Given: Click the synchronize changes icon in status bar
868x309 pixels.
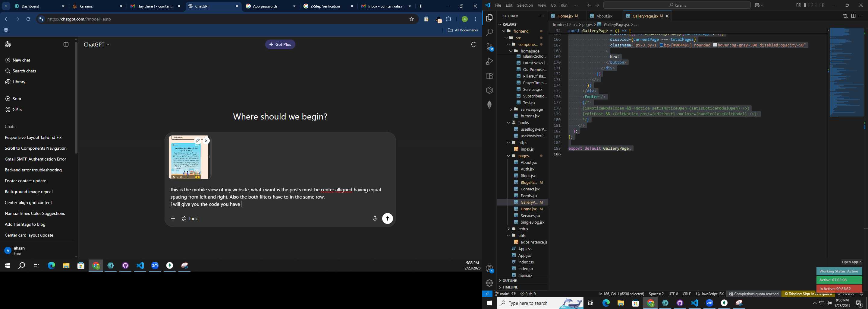Looking at the screenshot, I should coord(514,294).
